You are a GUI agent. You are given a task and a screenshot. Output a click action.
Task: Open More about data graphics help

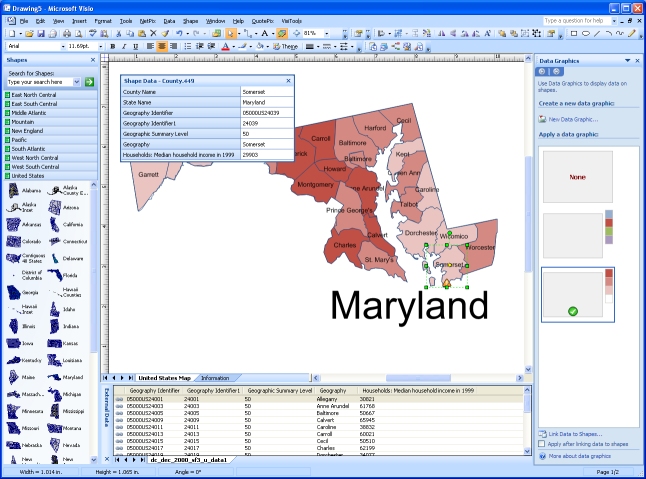[x=580, y=456]
